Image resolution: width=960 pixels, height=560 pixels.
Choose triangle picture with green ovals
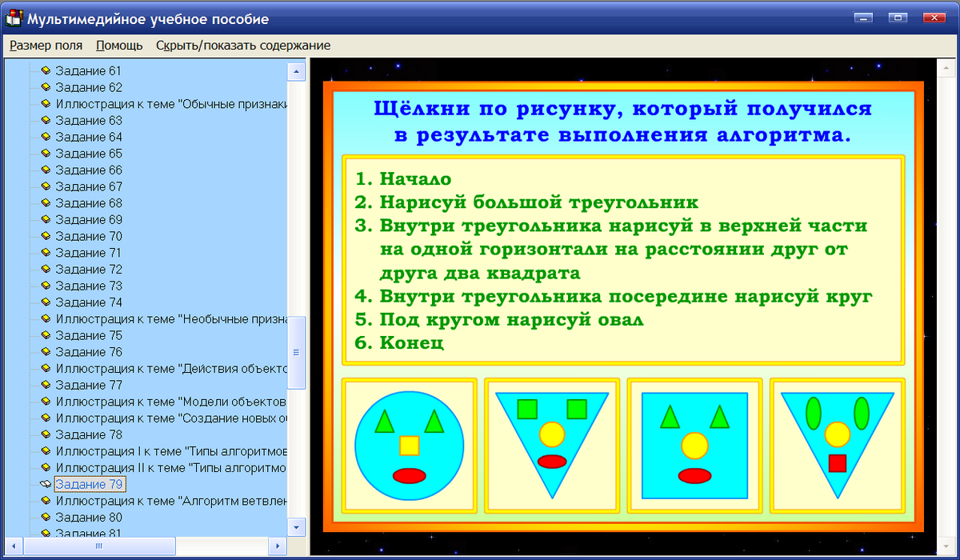838,446
